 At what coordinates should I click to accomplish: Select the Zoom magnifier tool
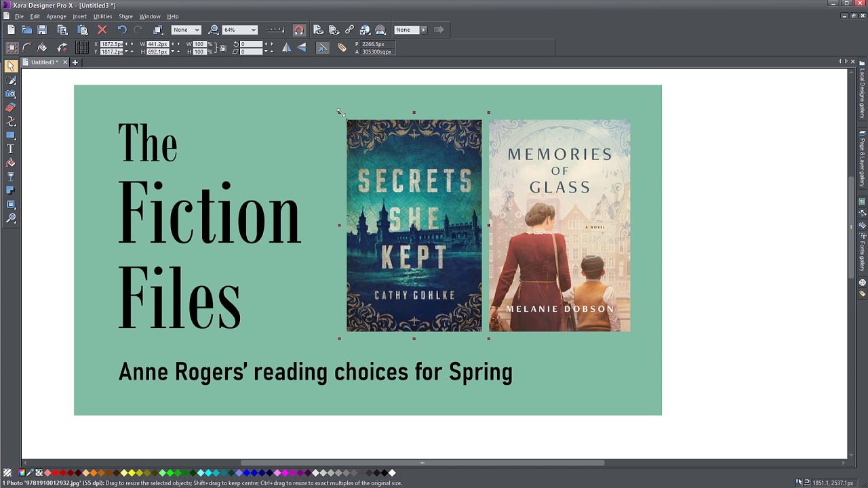point(11,218)
